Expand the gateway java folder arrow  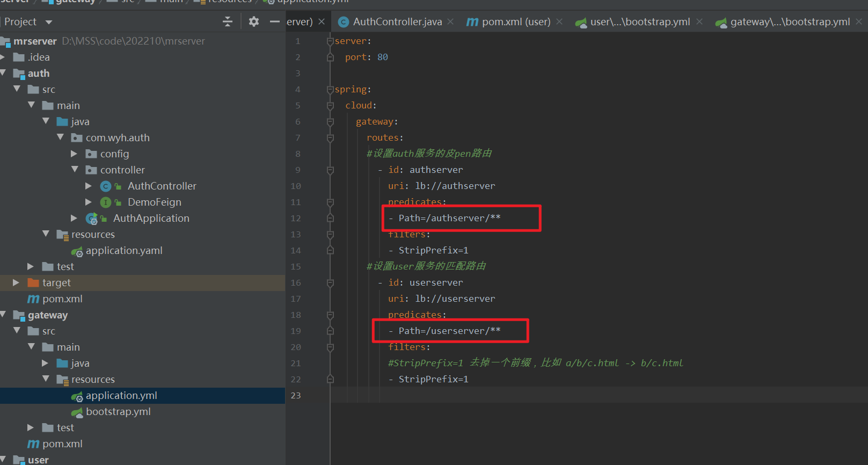tap(45, 363)
